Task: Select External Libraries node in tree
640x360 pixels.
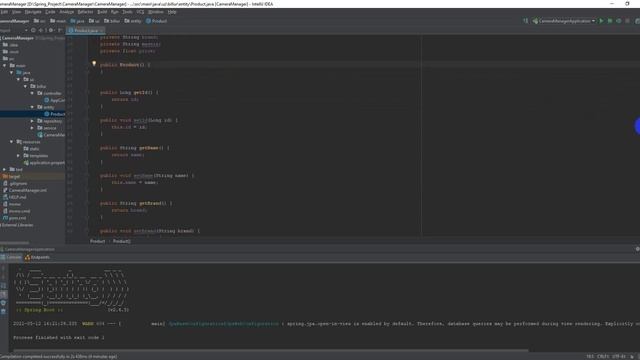Action: [17, 225]
